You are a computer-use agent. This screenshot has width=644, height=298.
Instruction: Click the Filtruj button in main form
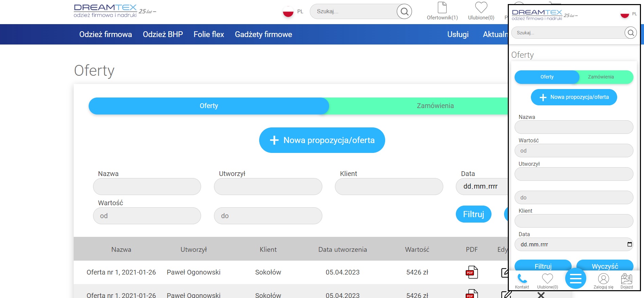click(473, 214)
